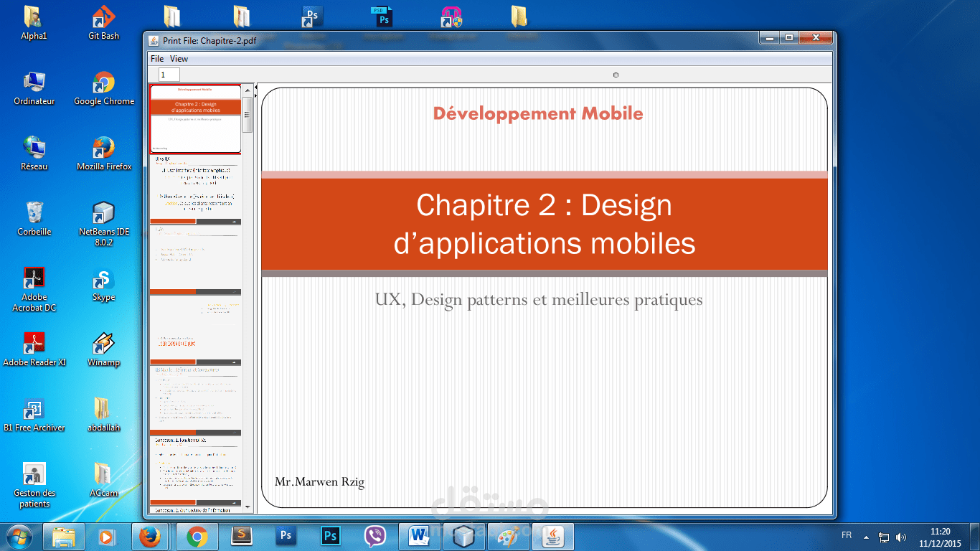Select the Skype desktop shortcut
The image size is (980, 551).
point(104,284)
